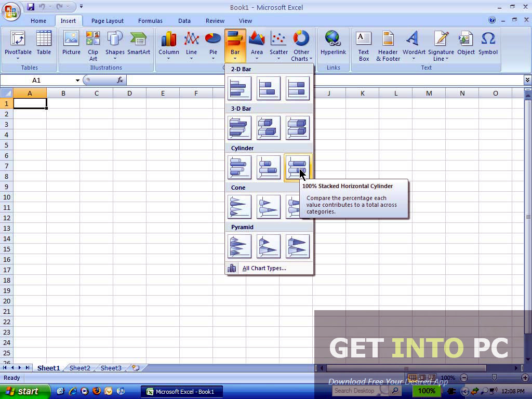Open the Pie chart dropdown
This screenshot has width=532, height=399.
(x=213, y=46)
